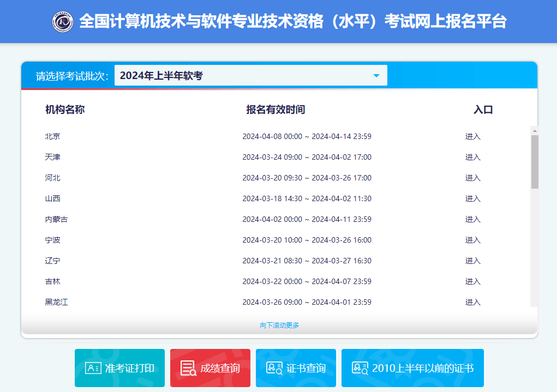Open registration entry for 天津
The width and height of the screenshot is (557, 392).
(472, 157)
